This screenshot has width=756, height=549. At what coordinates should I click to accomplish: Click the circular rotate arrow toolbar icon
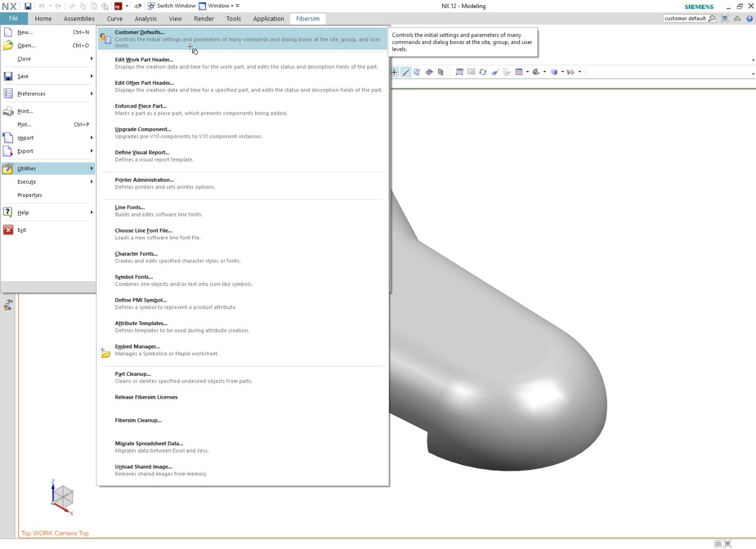(482, 72)
